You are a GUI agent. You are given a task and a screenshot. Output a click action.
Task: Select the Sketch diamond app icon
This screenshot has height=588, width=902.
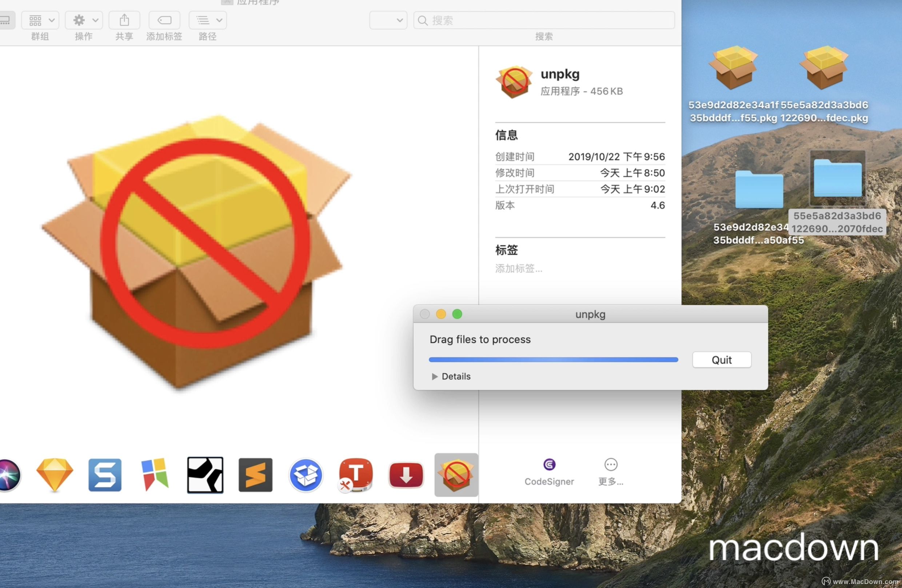click(55, 475)
